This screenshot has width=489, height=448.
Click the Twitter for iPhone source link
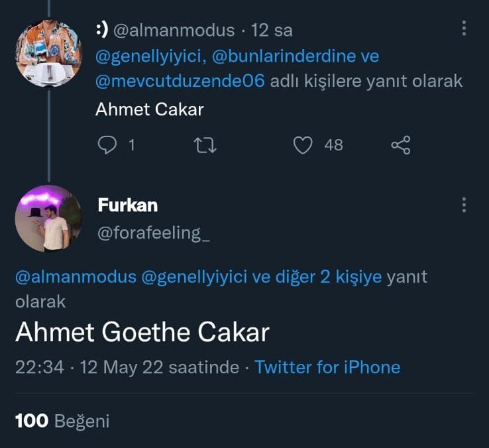327,367
